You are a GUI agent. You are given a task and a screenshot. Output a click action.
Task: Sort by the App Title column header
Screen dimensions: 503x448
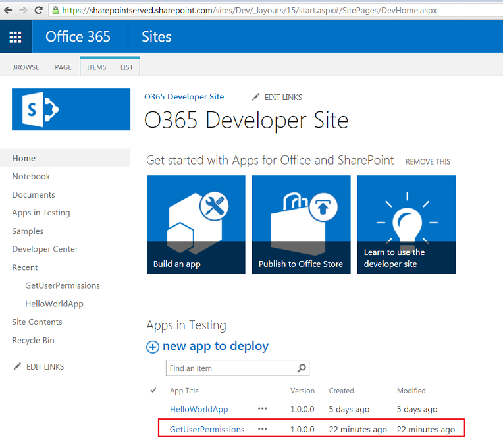[x=184, y=391]
